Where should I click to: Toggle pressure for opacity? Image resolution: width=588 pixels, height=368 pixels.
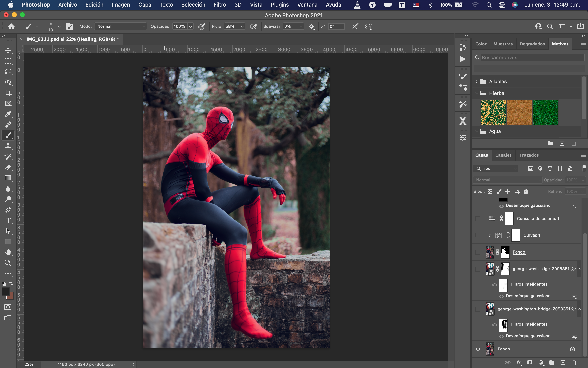tap(202, 26)
